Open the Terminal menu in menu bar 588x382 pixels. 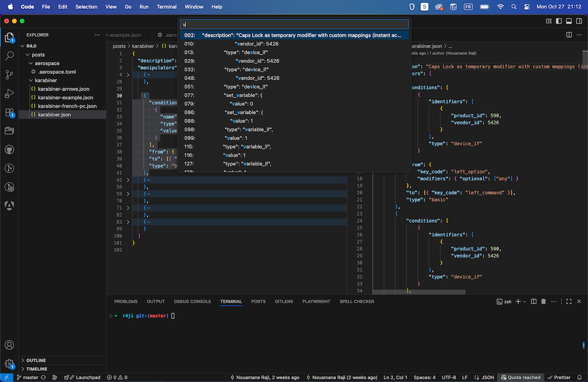pyautogui.click(x=166, y=7)
